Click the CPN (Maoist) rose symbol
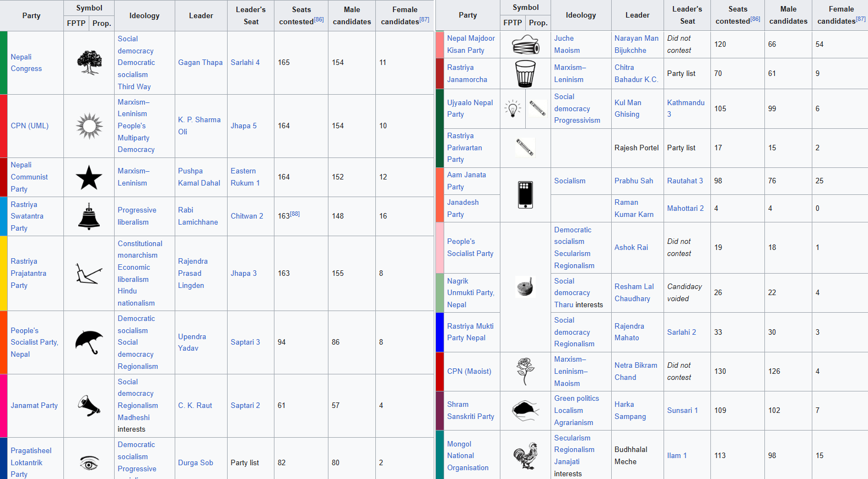The width and height of the screenshot is (868, 479). coord(525,371)
